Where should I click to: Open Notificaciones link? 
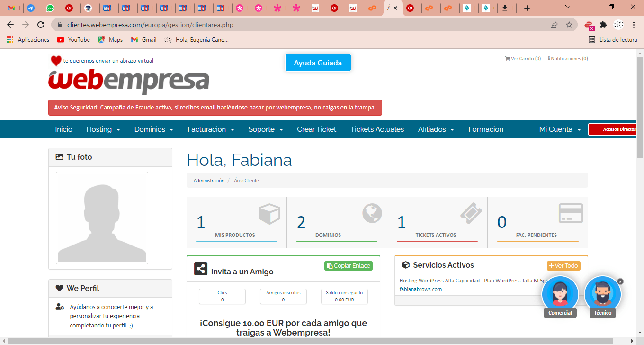(568, 59)
